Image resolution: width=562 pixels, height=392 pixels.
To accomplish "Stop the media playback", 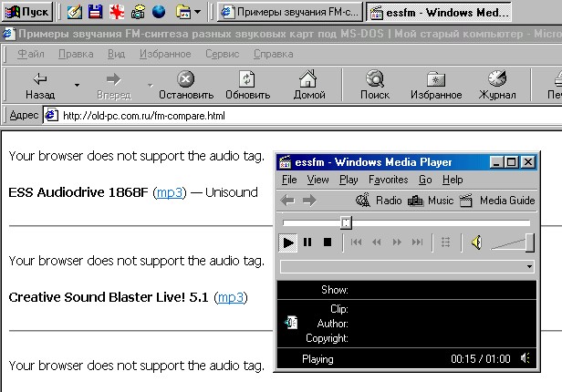I will (327, 242).
